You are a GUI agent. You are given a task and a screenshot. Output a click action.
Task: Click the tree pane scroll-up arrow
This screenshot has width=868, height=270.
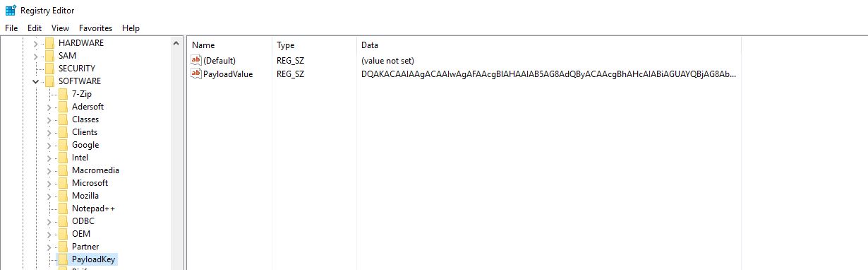coord(176,44)
